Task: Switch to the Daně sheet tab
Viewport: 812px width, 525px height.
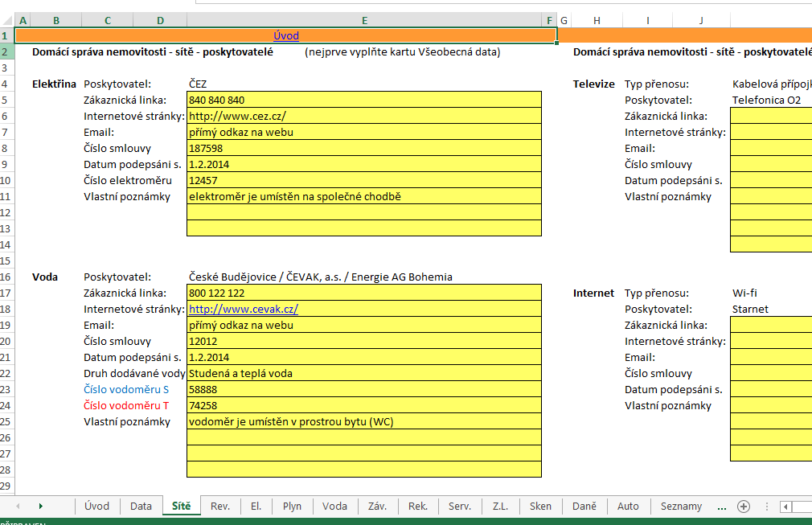Action: pos(584,507)
